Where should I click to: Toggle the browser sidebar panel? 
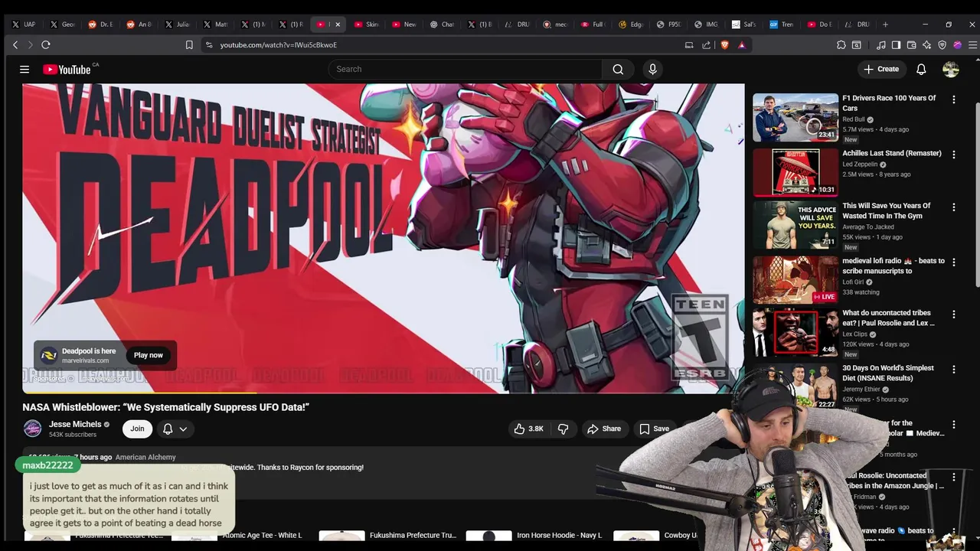896,45
